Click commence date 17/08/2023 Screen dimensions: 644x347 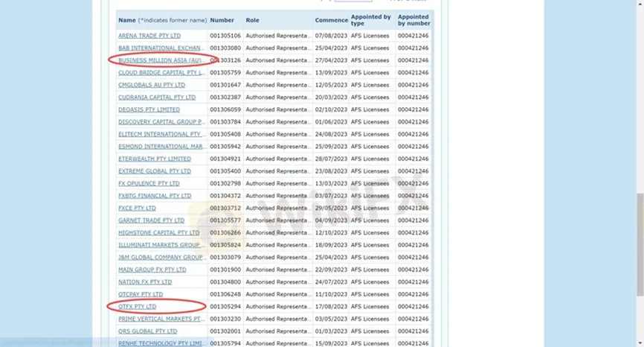[331, 307]
